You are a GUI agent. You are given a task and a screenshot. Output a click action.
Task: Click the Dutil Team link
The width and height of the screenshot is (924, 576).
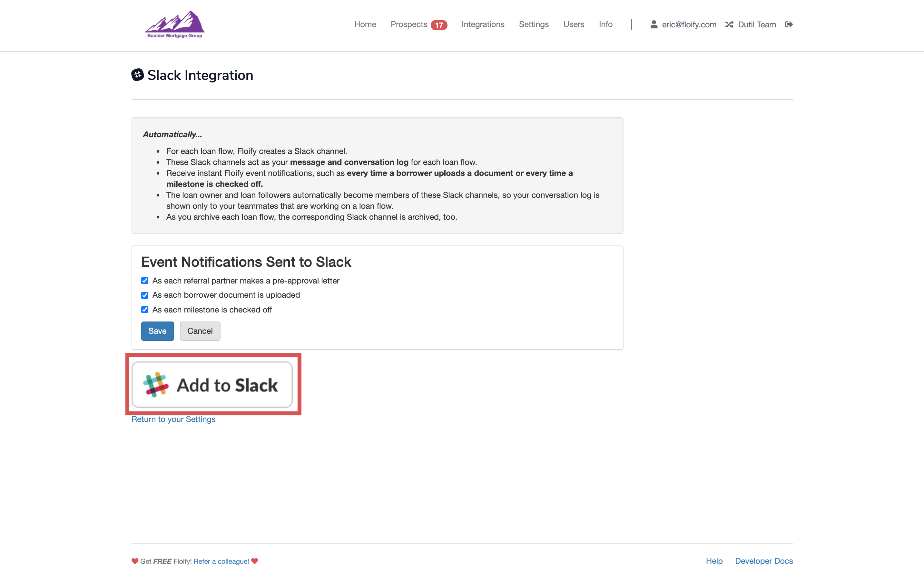point(757,25)
